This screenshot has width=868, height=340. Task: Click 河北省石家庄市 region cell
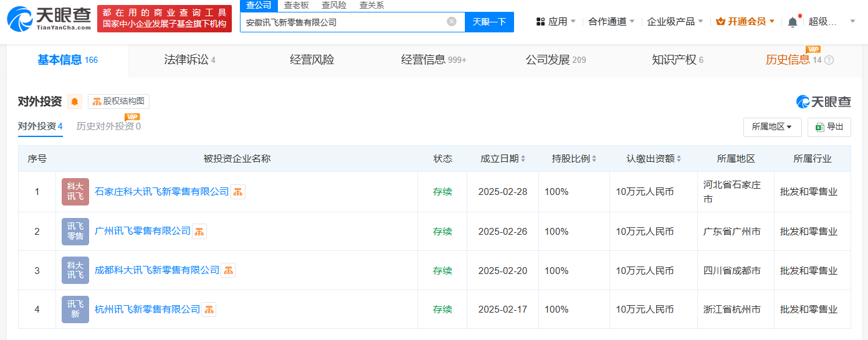736,192
